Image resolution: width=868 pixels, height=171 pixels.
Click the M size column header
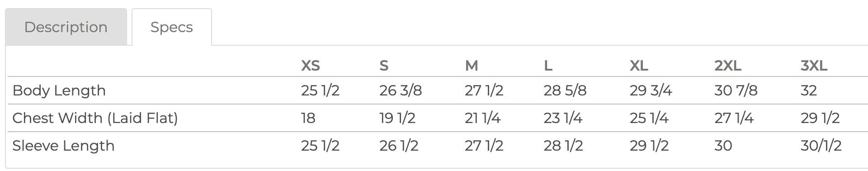[x=472, y=66]
